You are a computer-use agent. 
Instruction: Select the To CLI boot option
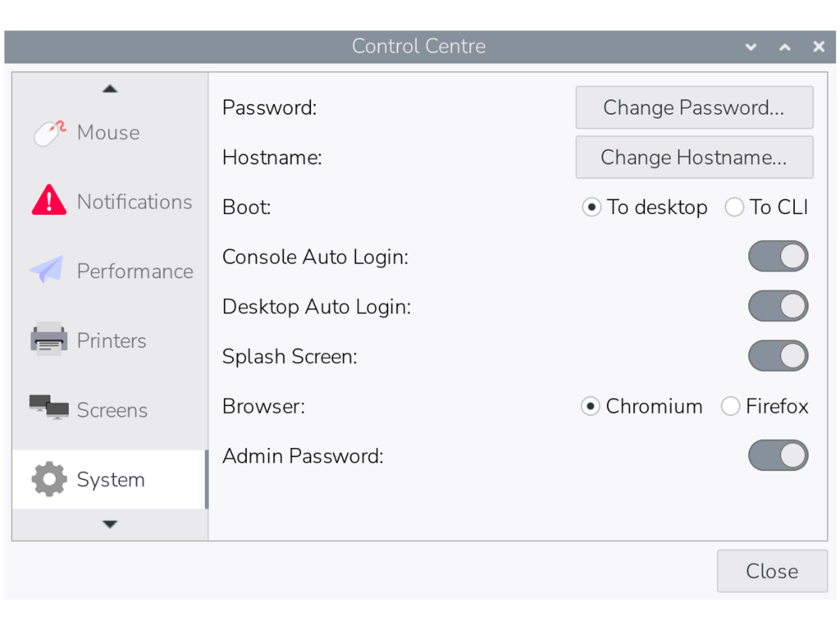734,208
